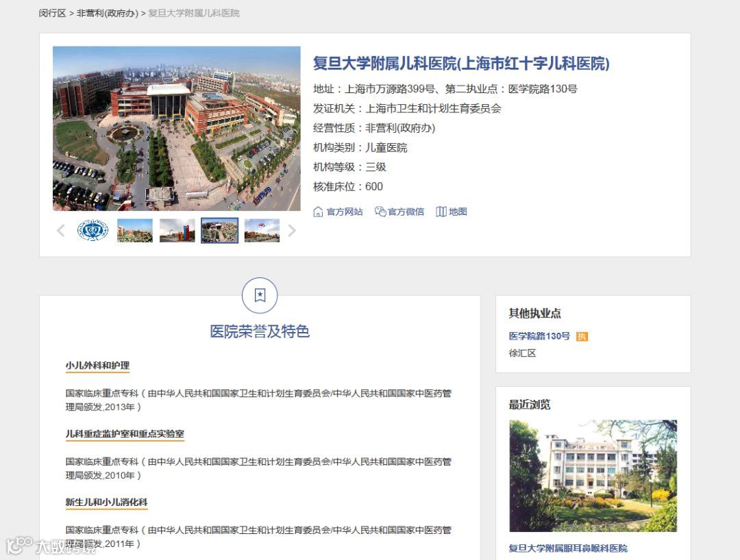
Task: Select the highlighted aerial view thumbnail
Action: 219,231
